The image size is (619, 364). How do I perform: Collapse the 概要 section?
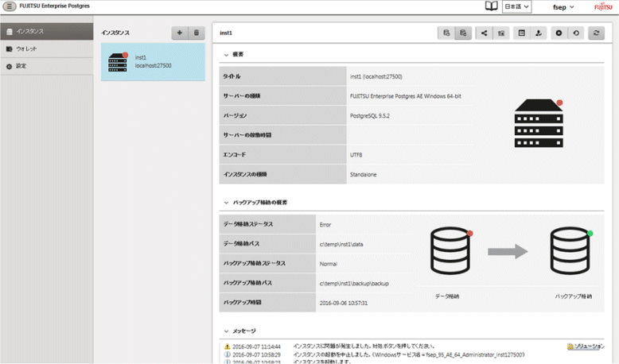(x=226, y=55)
